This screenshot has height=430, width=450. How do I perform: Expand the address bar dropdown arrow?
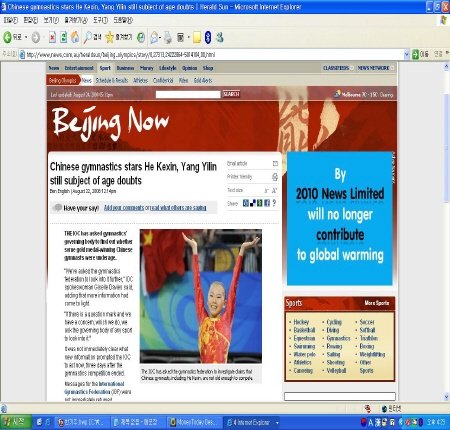click(407, 54)
